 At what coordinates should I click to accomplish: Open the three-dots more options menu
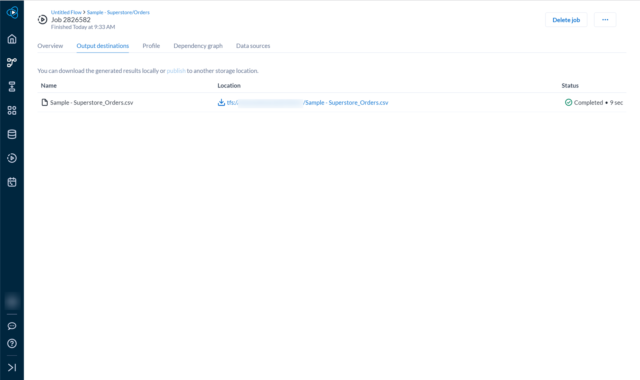click(x=605, y=20)
